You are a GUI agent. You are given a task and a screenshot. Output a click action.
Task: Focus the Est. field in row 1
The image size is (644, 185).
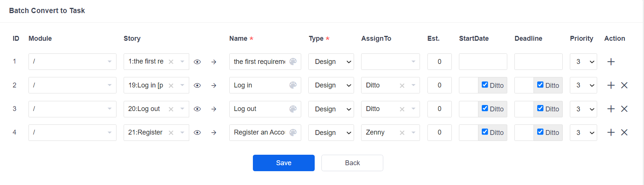click(x=439, y=62)
